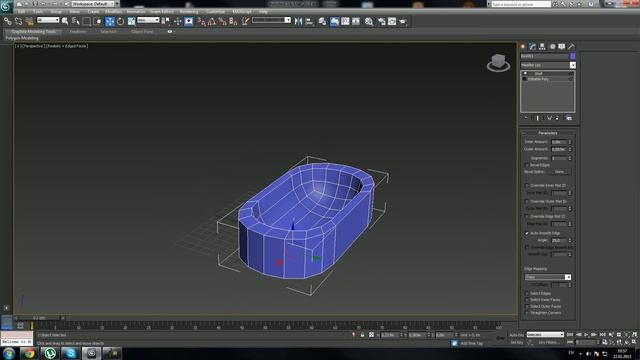Click the Align tool icon
This screenshot has height=360, width=640.
(309, 21)
